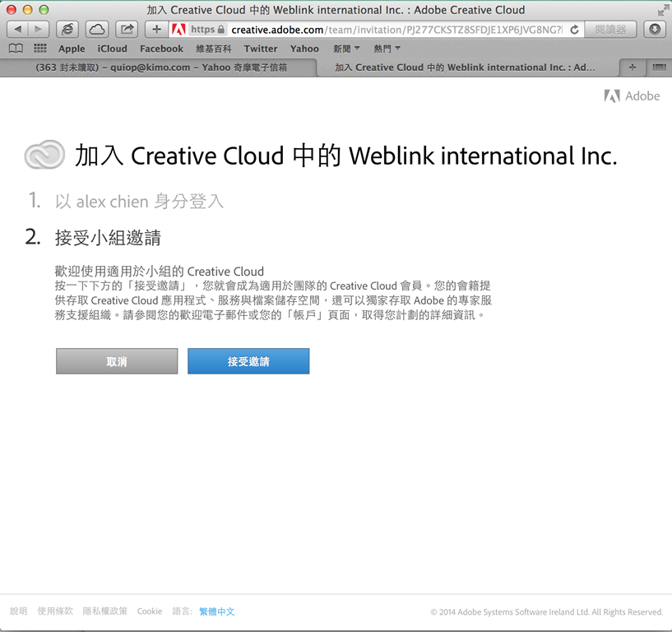The image size is (672, 632).
Task: Open a new tab with plus button
Action: 633,67
